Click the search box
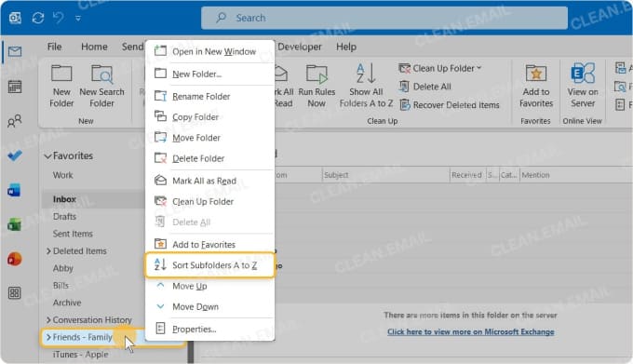Screen dimensions: 633x364 tap(384, 18)
